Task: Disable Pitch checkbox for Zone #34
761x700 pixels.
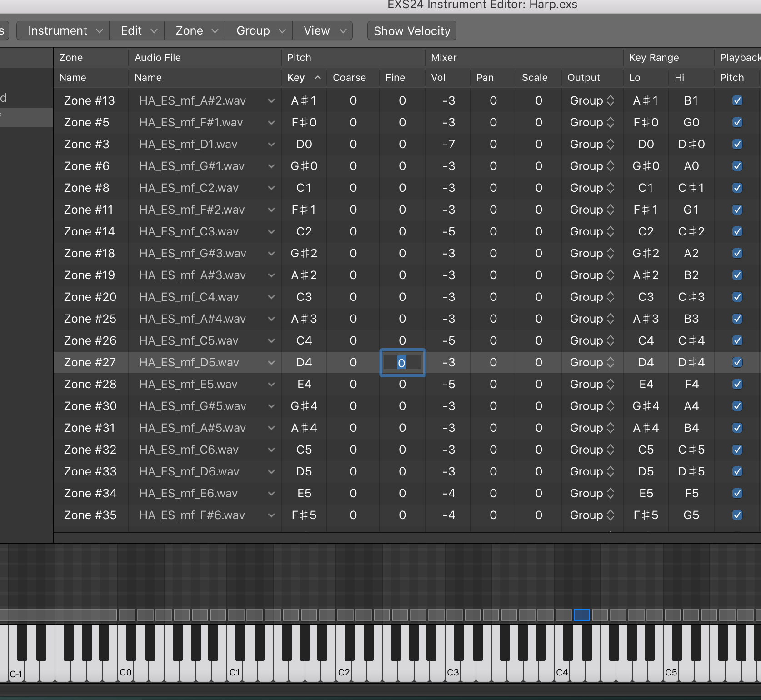Action: tap(737, 493)
